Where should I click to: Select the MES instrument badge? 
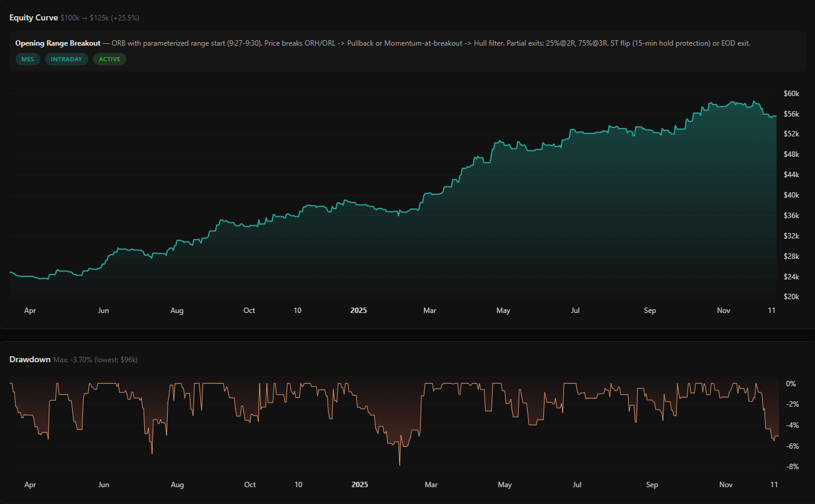[28, 59]
